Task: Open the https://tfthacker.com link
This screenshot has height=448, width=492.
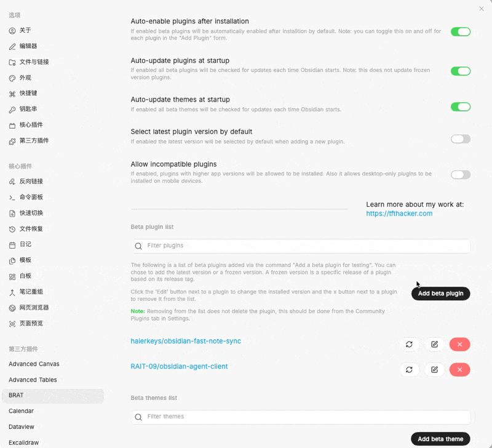Action: click(x=401, y=214)
